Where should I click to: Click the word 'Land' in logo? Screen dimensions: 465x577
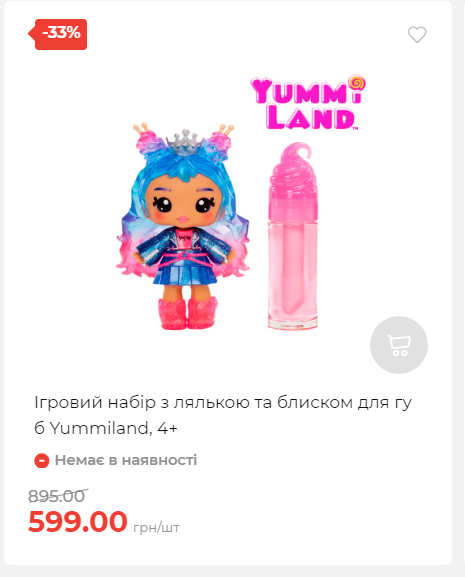(x=311, y=117)
